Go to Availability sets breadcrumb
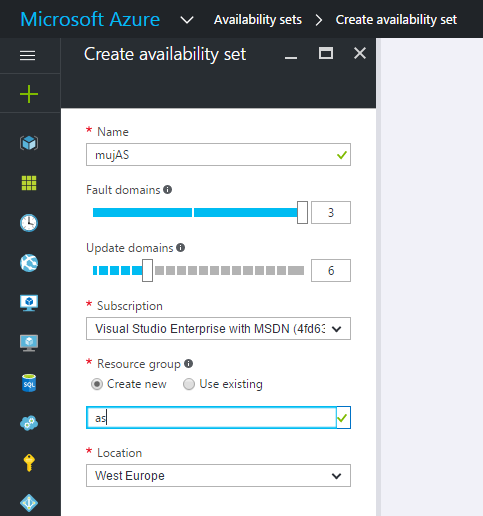Viewport: 483px width, 516px height. click(x=258, y=20)
